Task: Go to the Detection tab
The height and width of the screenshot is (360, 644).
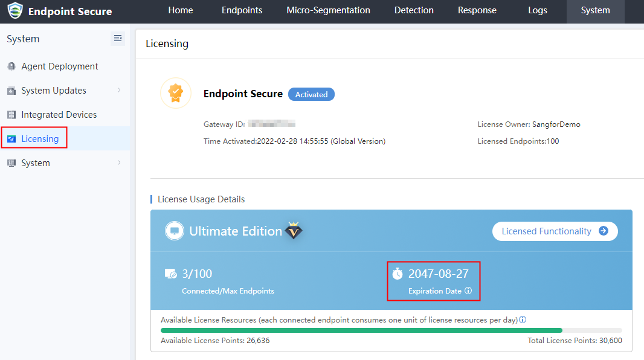Action: [x=414, y=10]
